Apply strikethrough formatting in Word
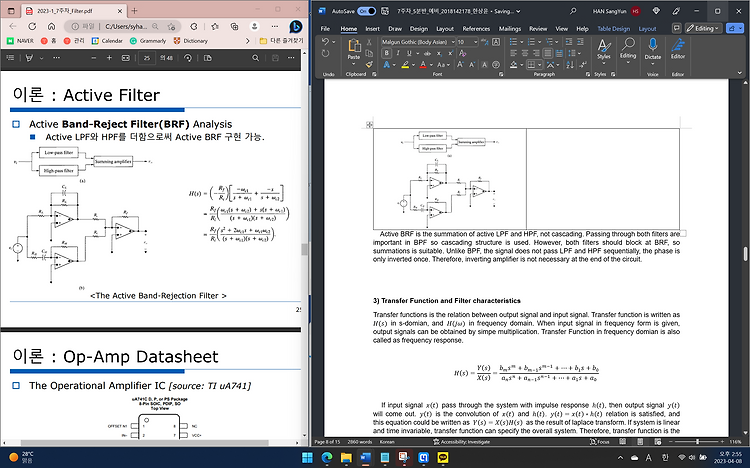 tap(427, 54)
